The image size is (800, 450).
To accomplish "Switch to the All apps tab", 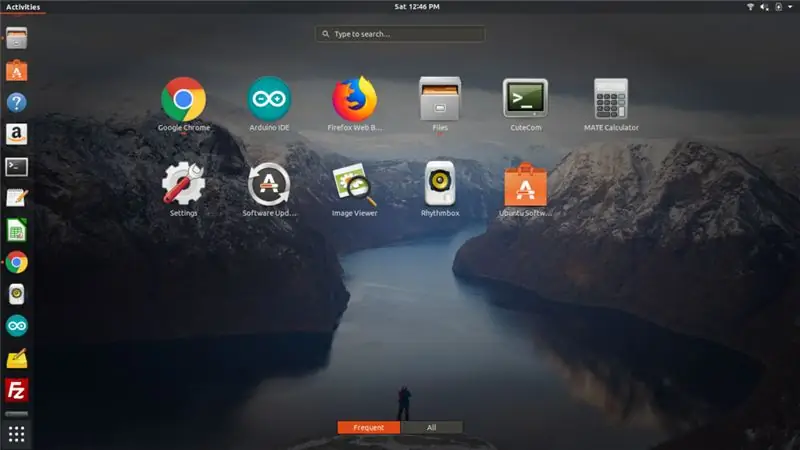I will 432,428.
